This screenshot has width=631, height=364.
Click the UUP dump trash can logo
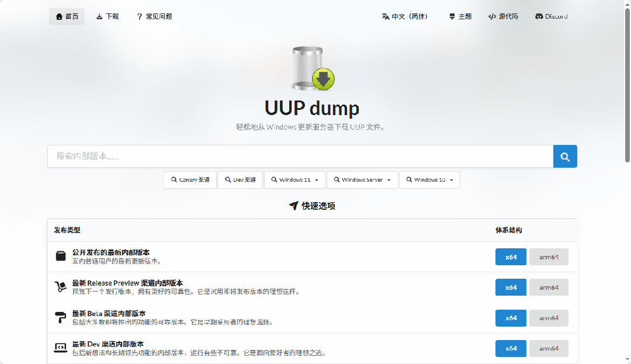[313, 68]
